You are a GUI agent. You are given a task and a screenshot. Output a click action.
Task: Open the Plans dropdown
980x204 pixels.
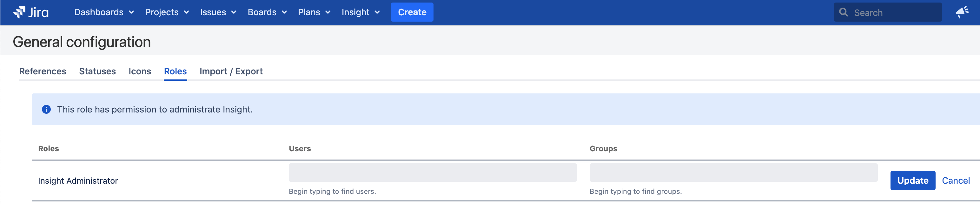click(x=314, y=12)
